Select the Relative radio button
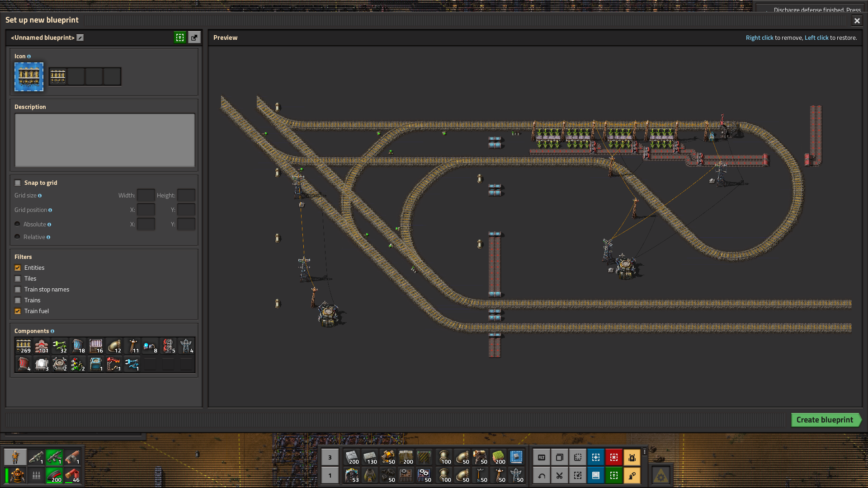Viewport: 868px width, 488px height. (17, 237)
